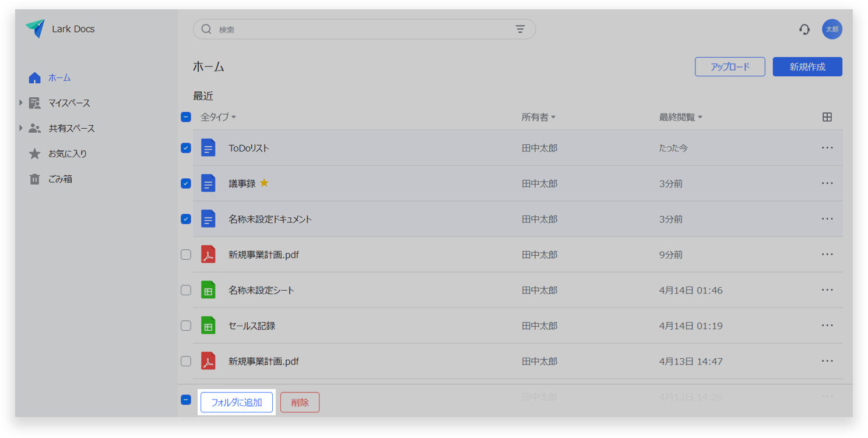Click the star next to 議事録
This screenshot has width=868, height=438.
264,183
